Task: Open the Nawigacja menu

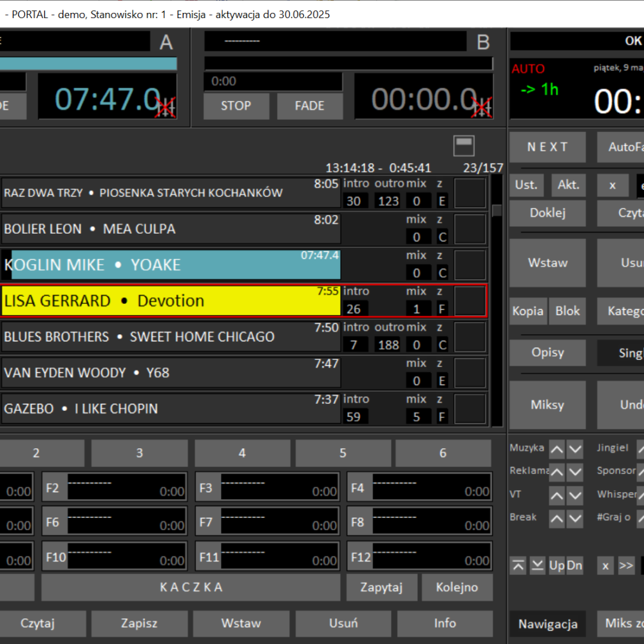Action: click(x=547, y=623)
